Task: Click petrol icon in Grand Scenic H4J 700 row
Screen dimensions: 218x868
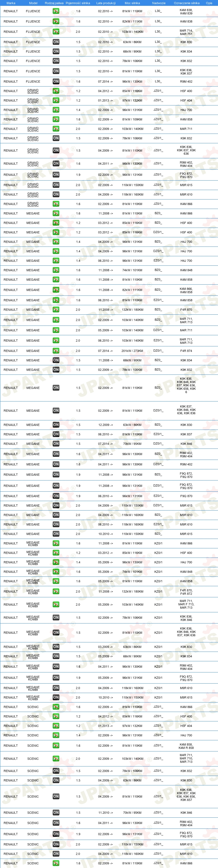Action: coord(56,110)
